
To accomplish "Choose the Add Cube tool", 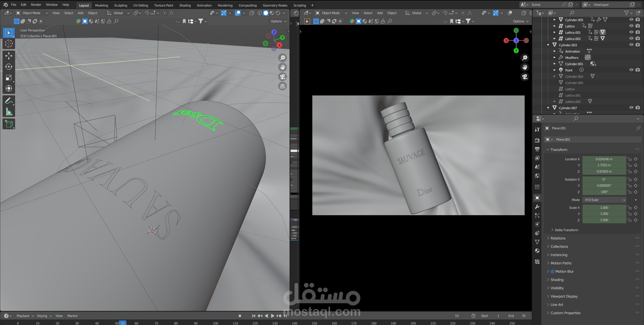I will pyautogui.click(x=9, y=124).
